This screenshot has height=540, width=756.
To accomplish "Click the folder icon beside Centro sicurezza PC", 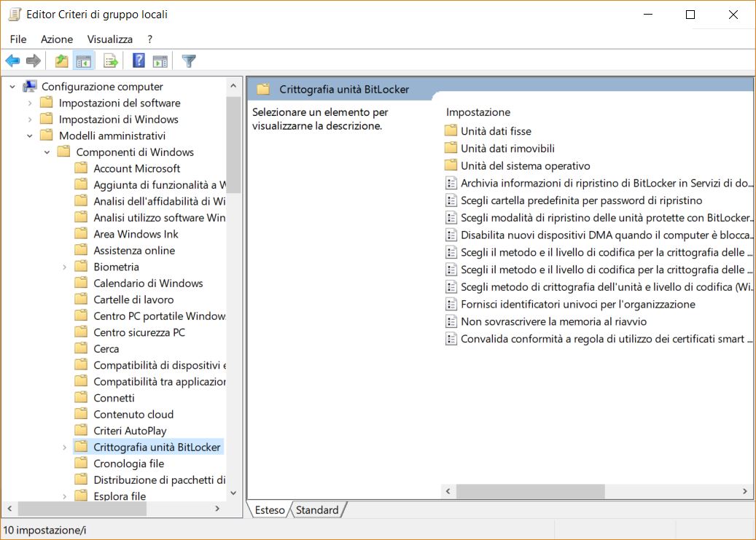I will tap(81, 332).
